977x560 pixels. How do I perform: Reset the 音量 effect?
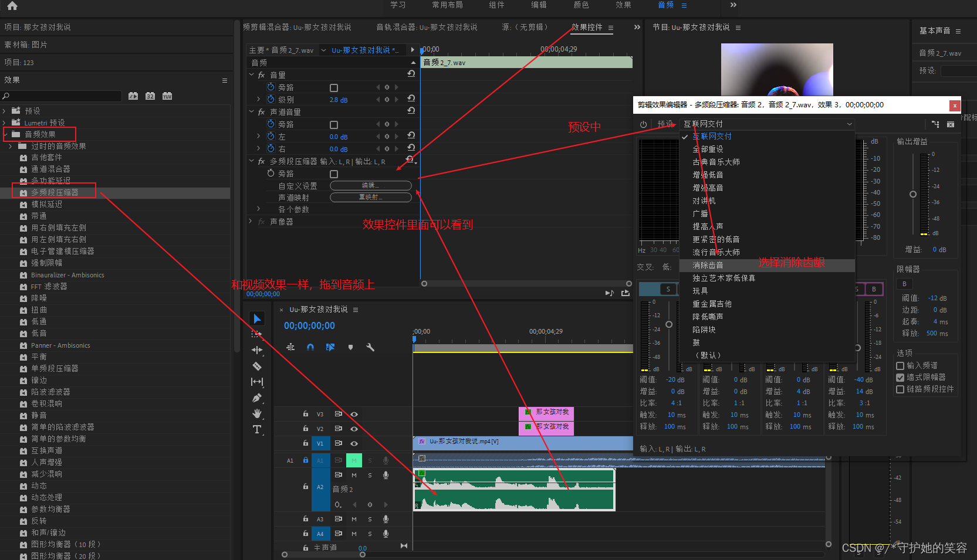click(411, 74)
